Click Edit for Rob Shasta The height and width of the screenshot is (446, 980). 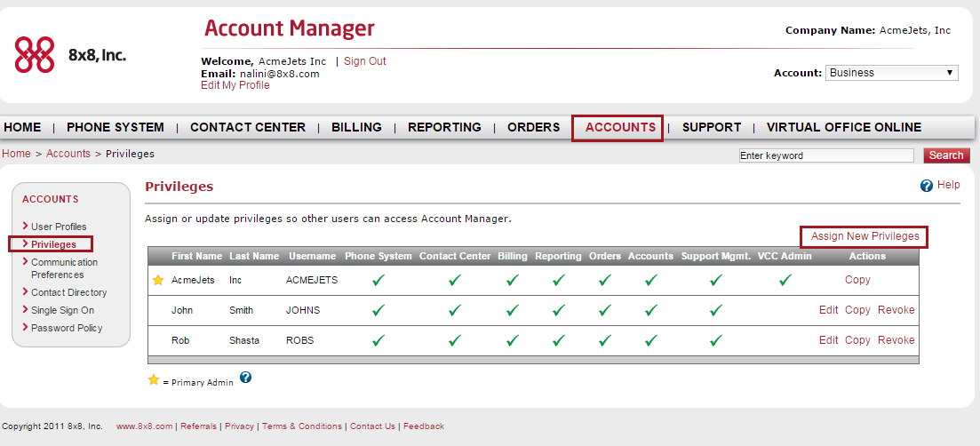tap(829, 340)
